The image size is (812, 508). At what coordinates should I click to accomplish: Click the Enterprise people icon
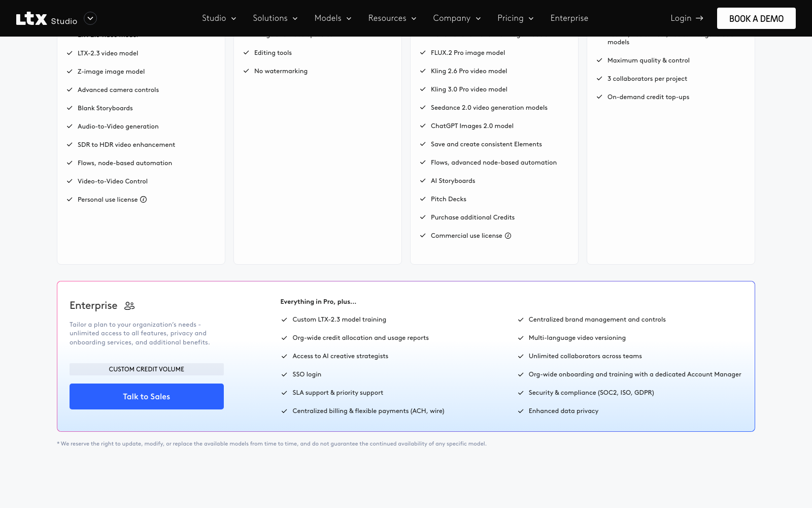(129, 306)
